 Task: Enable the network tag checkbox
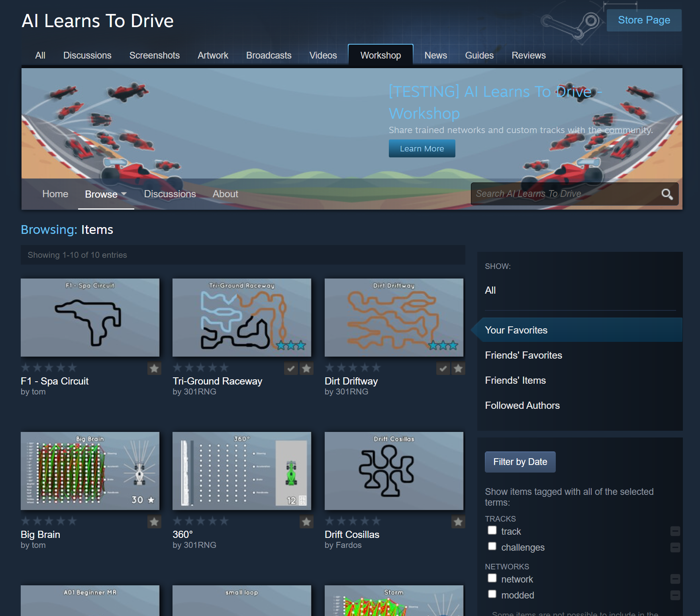pyautogui.click(x=492, y=578)
